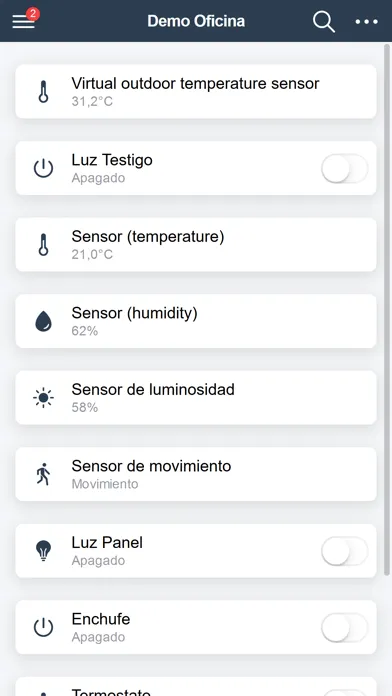
Task: Click the power icon next to Enchufe
Action: 43,627
